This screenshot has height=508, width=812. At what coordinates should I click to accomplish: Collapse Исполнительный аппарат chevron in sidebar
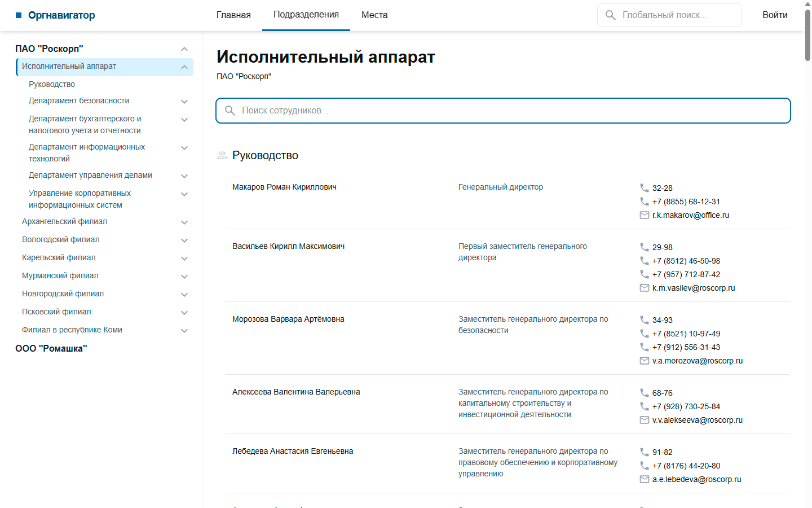(184, 67)
